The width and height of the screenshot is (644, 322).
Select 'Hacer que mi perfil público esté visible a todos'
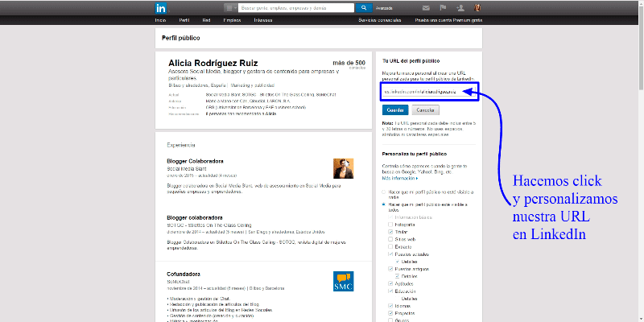(385, 205)
